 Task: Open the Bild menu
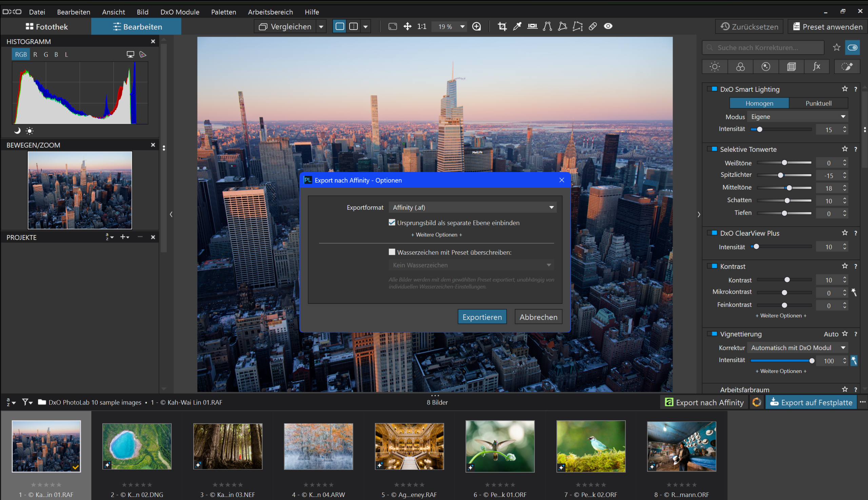coord(143,12)
